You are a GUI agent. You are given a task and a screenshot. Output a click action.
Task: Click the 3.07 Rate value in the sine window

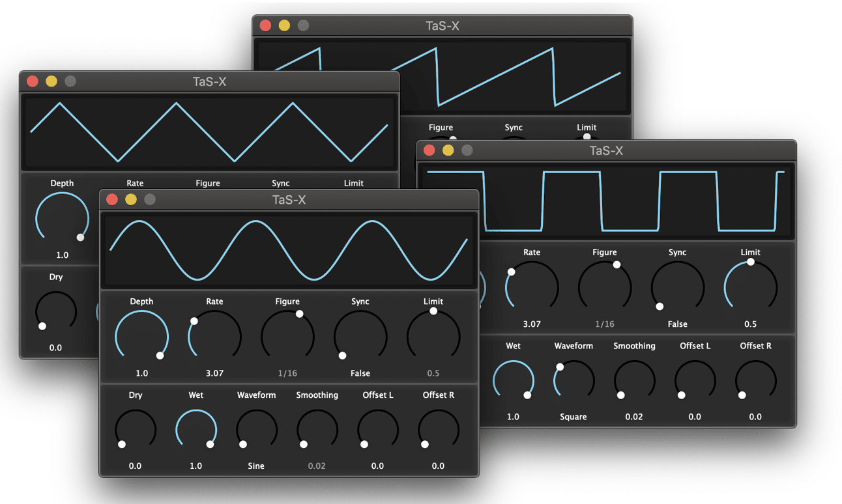214,373
